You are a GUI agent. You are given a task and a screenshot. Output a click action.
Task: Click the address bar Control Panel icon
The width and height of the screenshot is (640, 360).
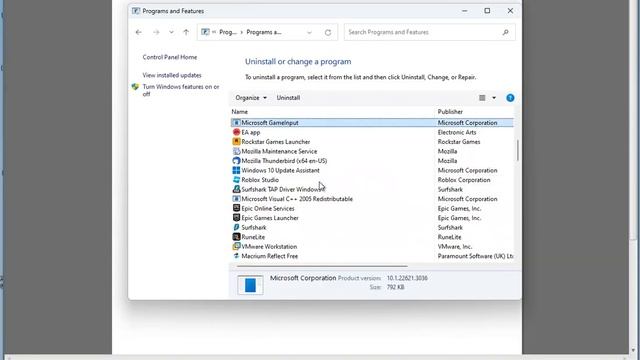[x=205, y=32]
